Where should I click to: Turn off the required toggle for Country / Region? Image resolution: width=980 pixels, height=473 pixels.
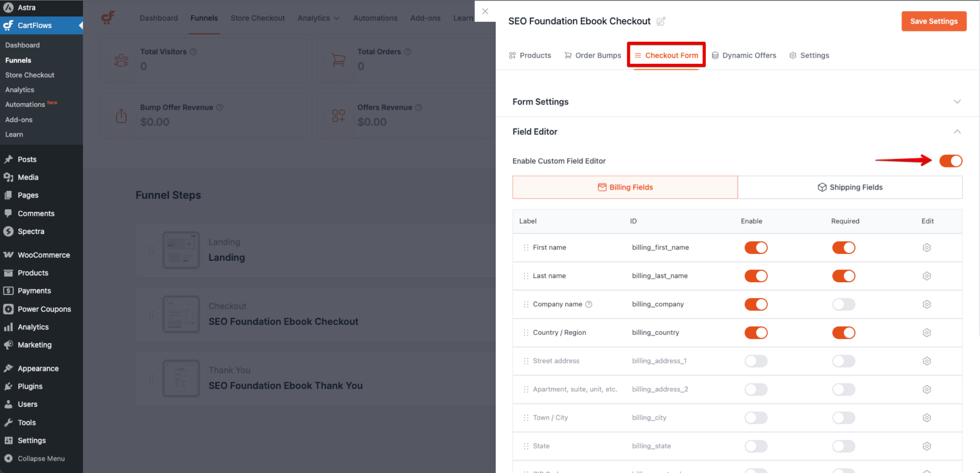point(844,332)
